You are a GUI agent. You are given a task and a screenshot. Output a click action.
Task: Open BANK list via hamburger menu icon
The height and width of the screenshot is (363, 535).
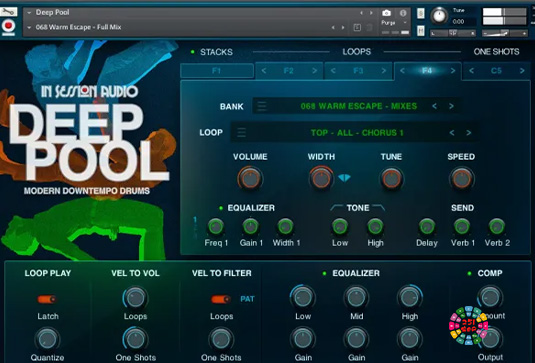(x=262, y=106)
